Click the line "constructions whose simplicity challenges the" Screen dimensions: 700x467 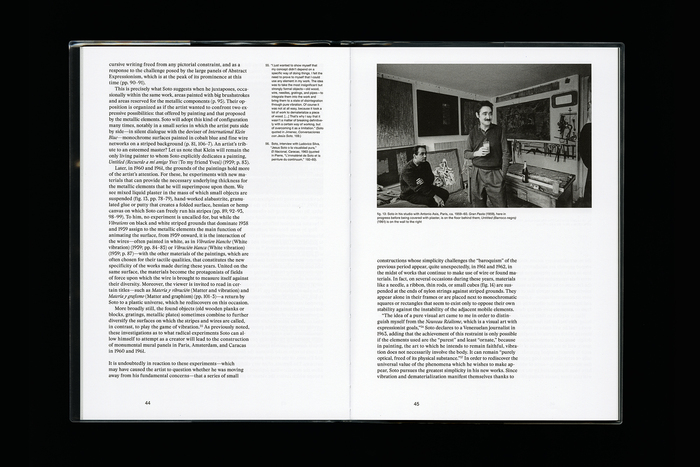click(446, 260)
